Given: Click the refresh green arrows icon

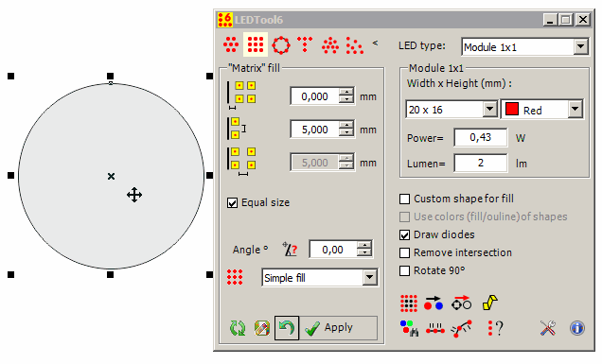Looking at the screenshot, I should (x=238, y=328).
